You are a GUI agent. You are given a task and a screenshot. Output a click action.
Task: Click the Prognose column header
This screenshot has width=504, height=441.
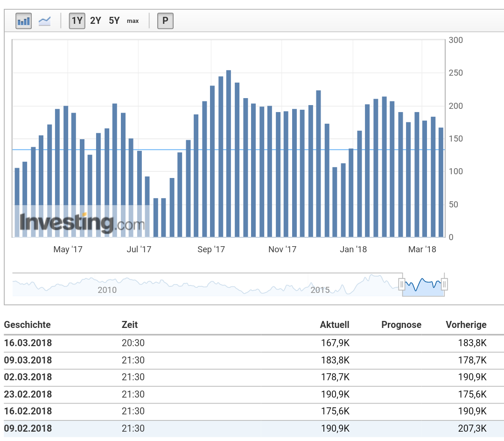pos(401,325)
